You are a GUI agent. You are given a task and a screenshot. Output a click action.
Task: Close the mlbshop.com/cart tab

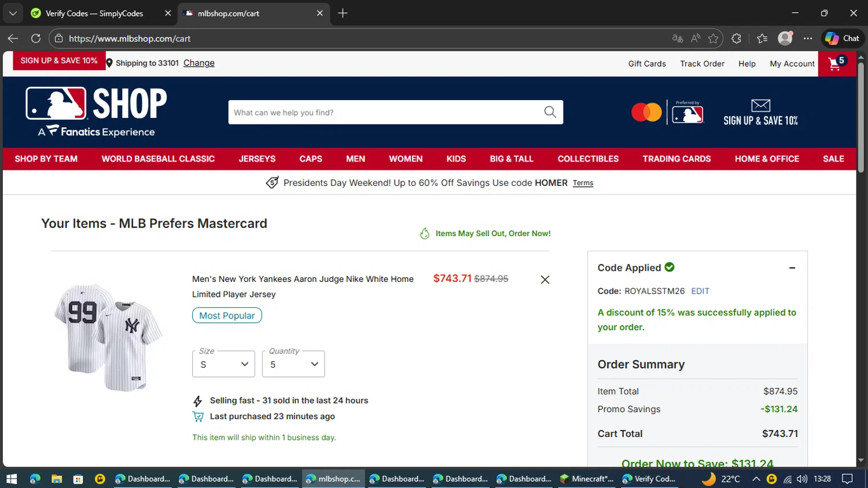tap(319, 13)
